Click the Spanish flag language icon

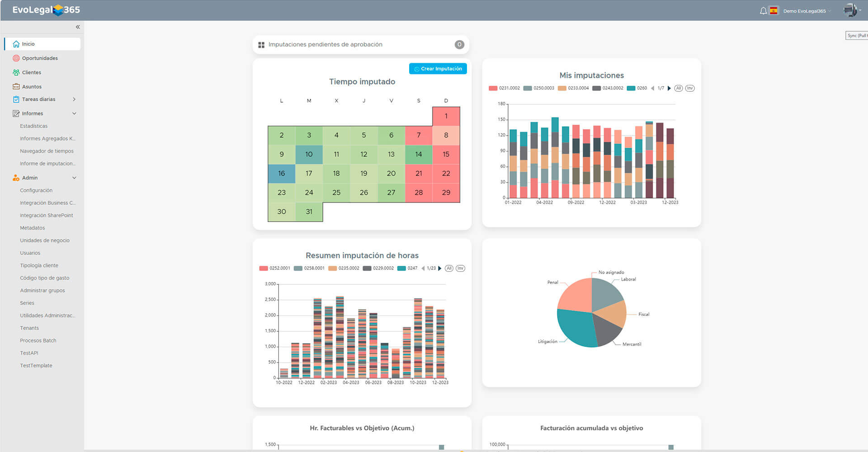point(774,11)
